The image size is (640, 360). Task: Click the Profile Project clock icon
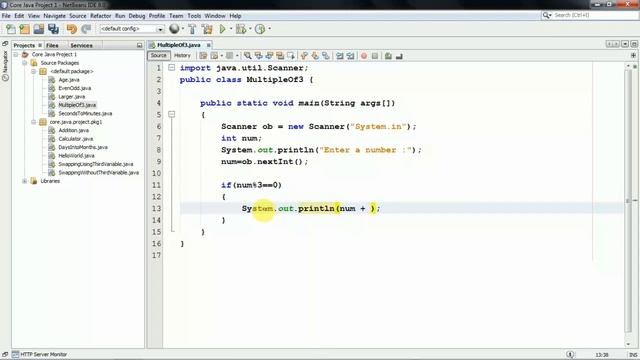pyautogui.click(x=260, y=29)
